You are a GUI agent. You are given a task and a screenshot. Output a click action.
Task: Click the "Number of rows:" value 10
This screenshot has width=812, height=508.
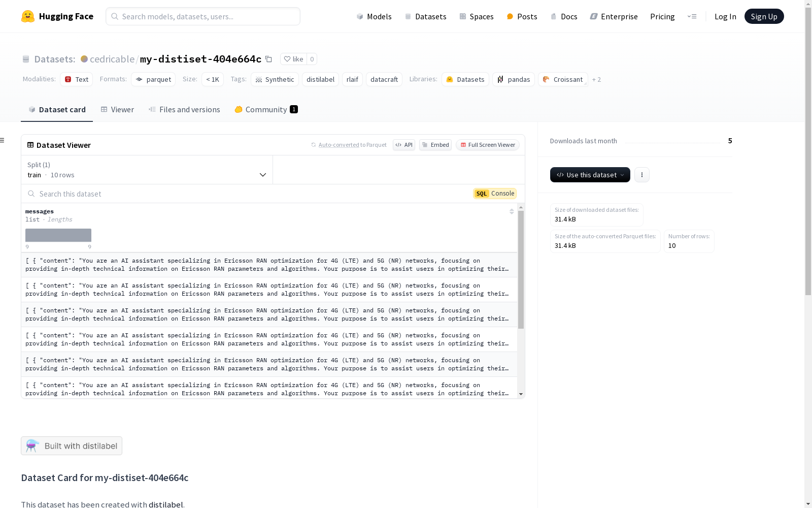672,245
